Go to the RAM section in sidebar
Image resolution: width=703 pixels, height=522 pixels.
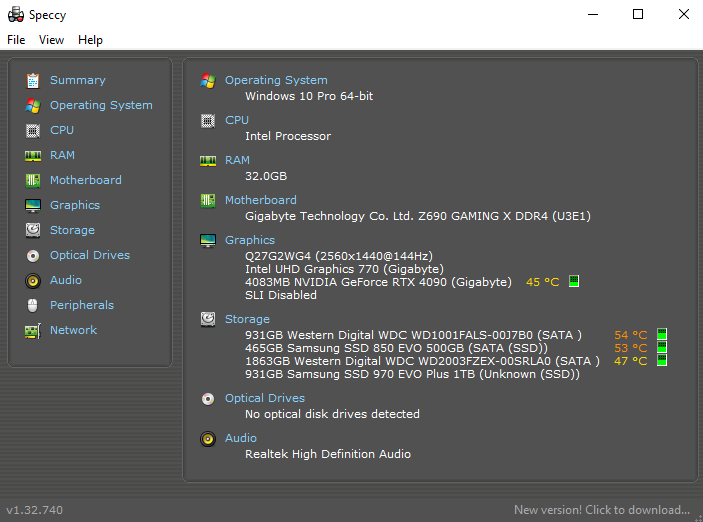pyautogui.click(x=62, y=156)
